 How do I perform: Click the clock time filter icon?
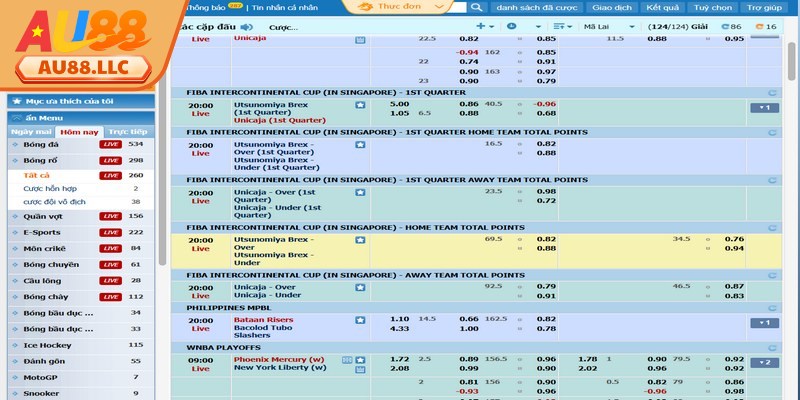[x=511, y=27]
